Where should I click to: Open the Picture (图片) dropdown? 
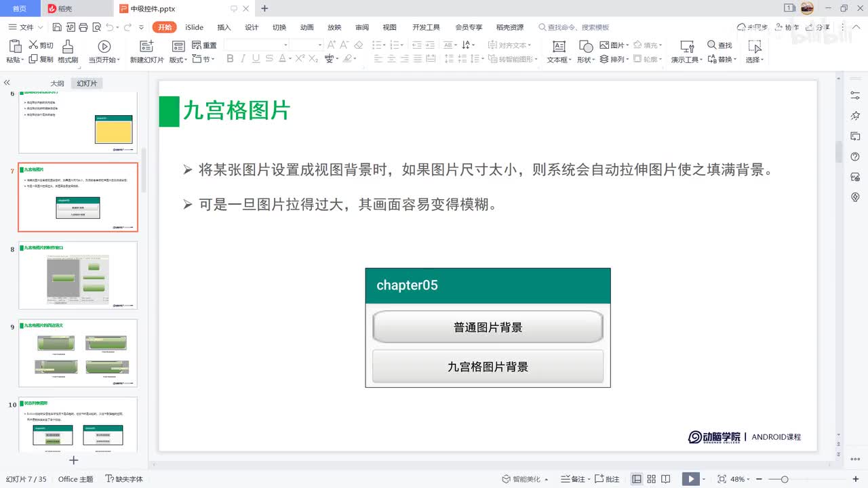click(x=614, y=45)
